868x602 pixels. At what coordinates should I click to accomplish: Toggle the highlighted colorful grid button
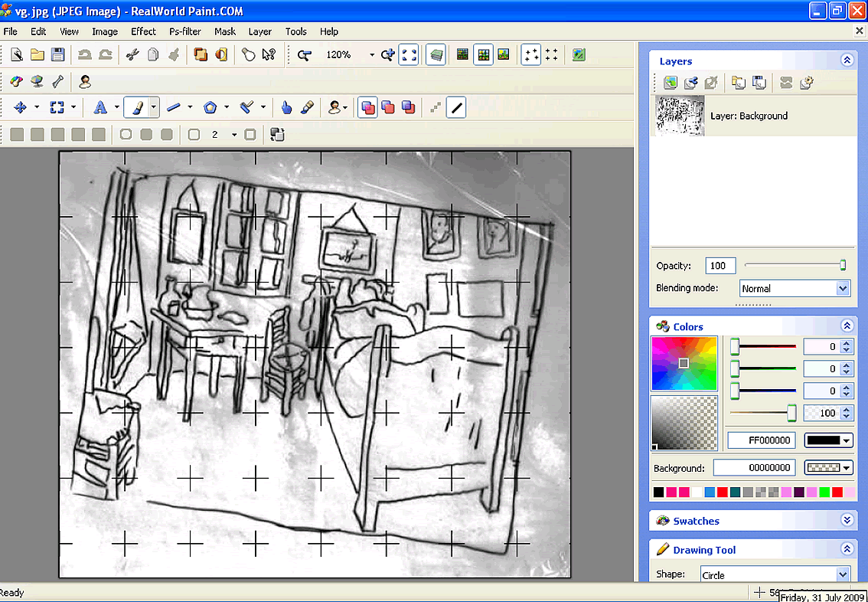point(483,54)
